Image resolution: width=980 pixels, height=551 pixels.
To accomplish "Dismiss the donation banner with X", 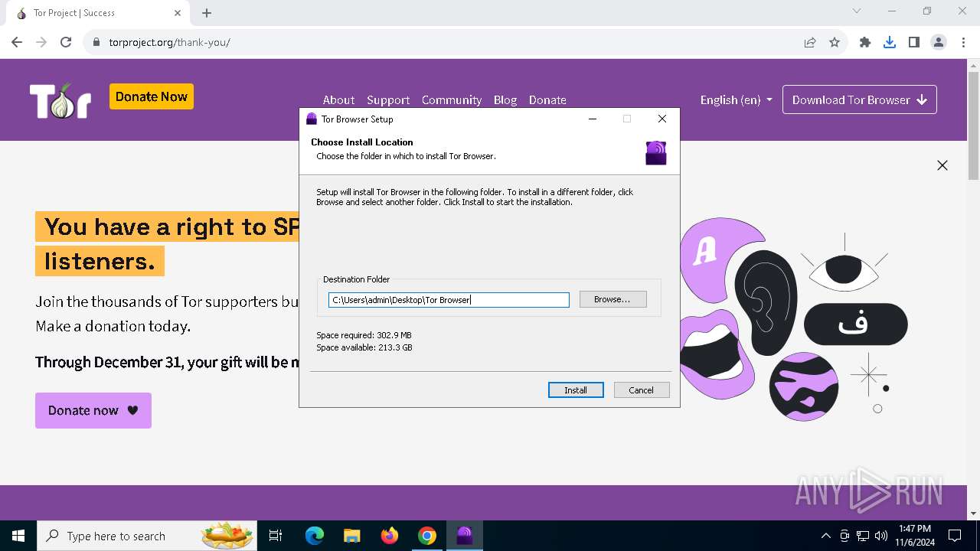I will pyautogui.click(x=942, y=165).
